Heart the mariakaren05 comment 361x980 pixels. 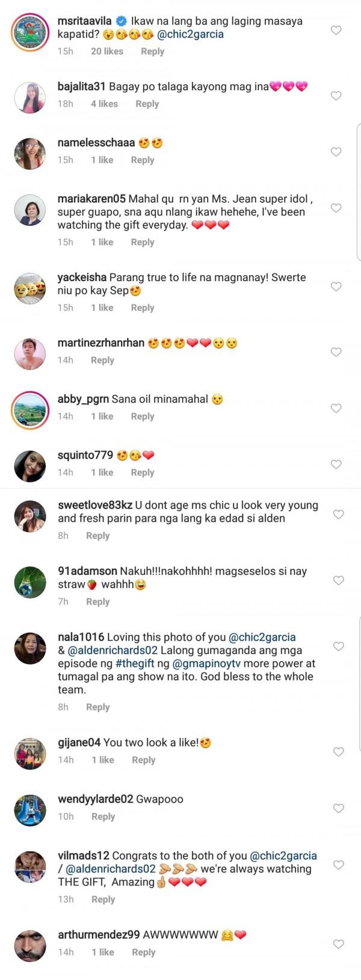pyautogui.click(x=336, y=208)
